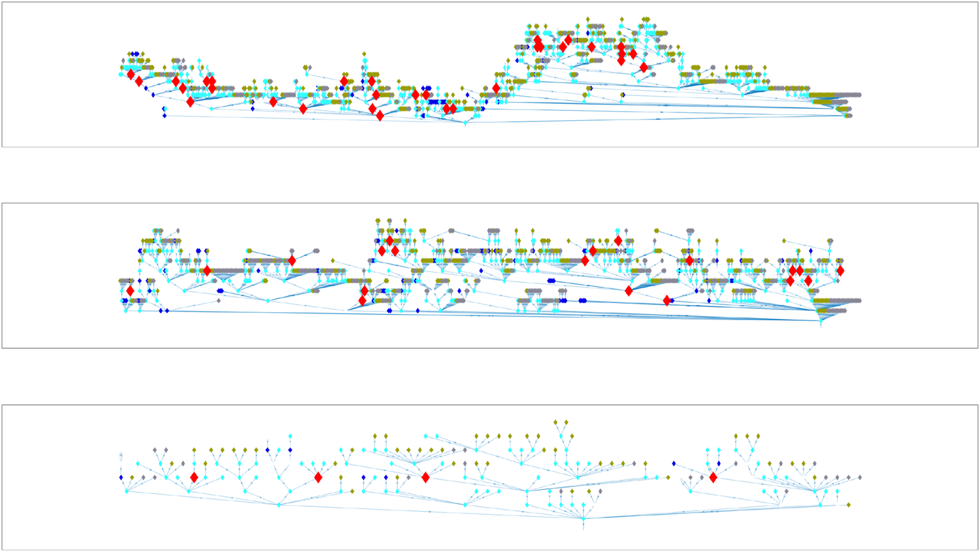Screen dimensions: 980x552
Task: Click the root node of the middle graph
Action: [821, 322]
